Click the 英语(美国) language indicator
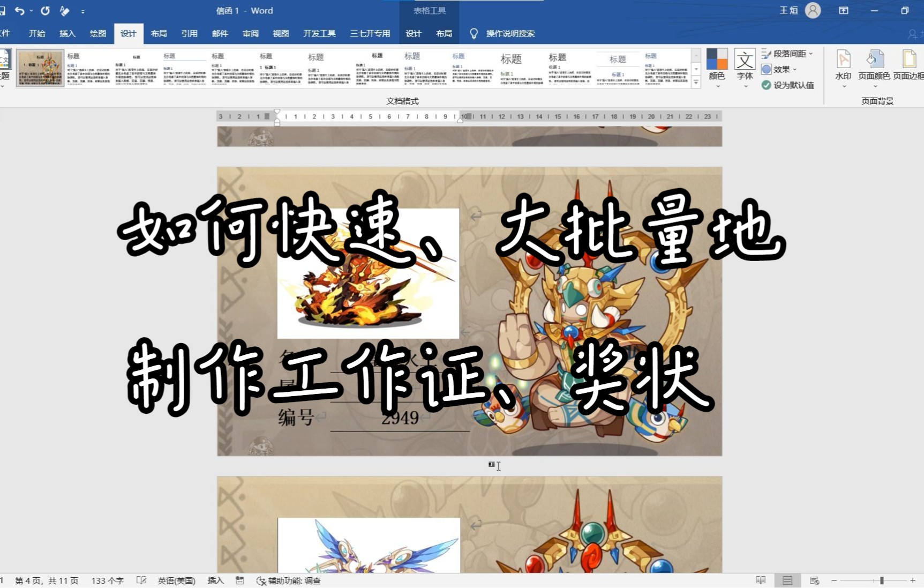This screenshot has height=588, width=924. [x=176, y=580]
